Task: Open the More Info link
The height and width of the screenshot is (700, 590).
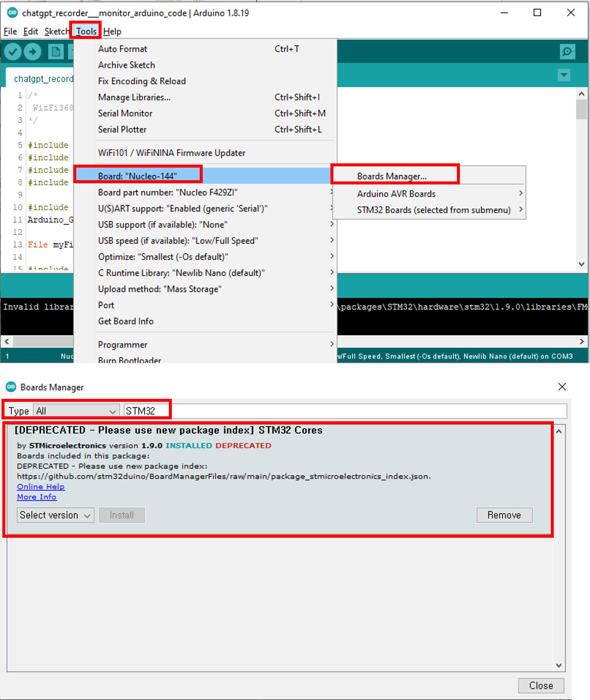Action: click(x=37, y=497)
